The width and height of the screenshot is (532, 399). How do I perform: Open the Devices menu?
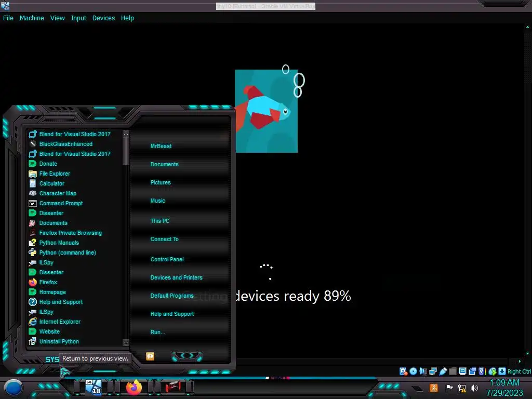103,18
